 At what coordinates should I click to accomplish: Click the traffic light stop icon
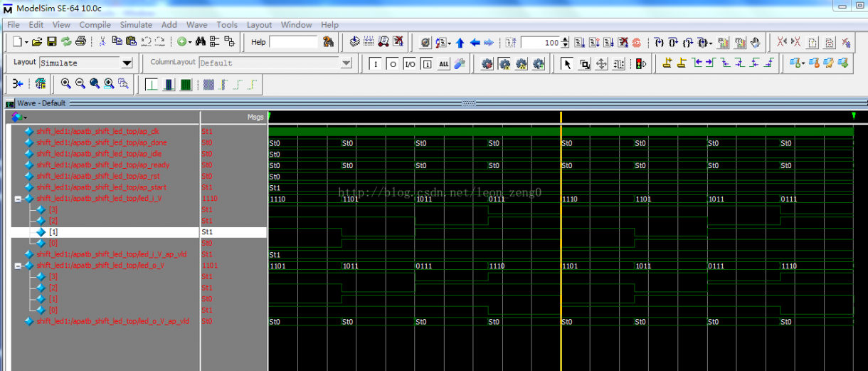tap(640, 64)
